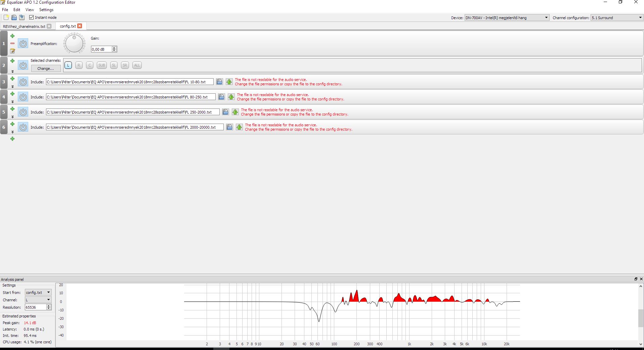The image size is (644, 350).
Task: Open the Edit menu
Action: coord(17,10)
